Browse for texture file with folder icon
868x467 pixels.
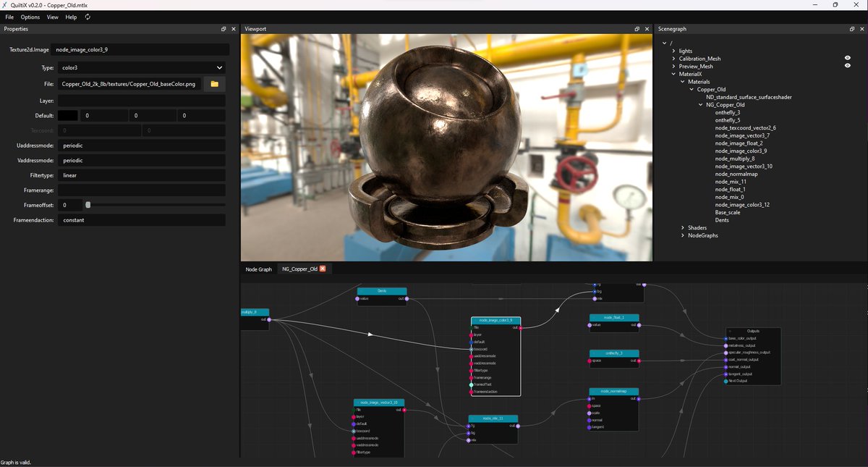point(215,84)
